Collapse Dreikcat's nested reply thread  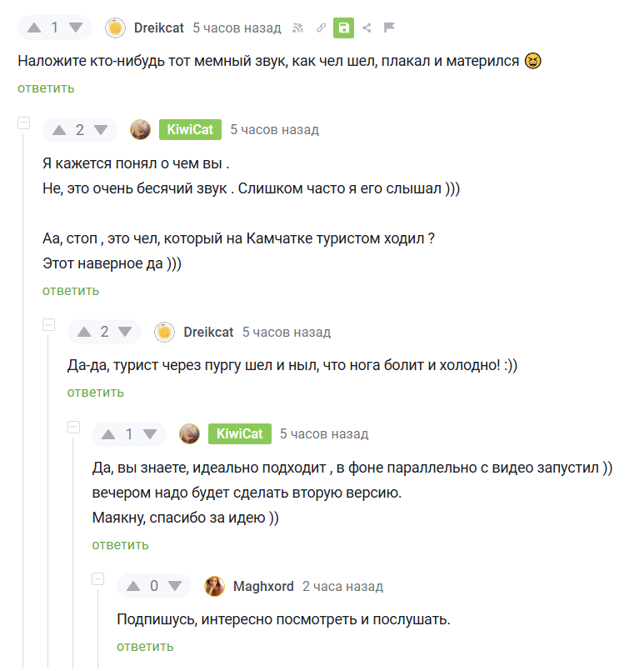48,325
